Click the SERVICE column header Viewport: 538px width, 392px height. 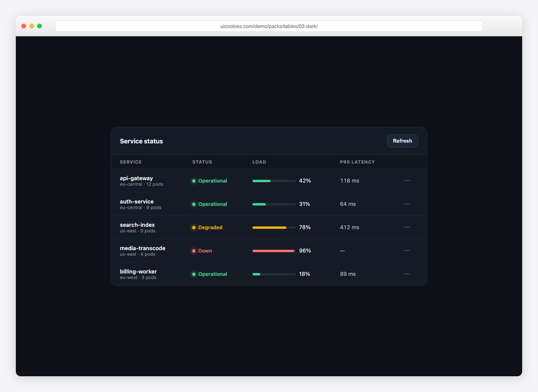tap(130, 162)
